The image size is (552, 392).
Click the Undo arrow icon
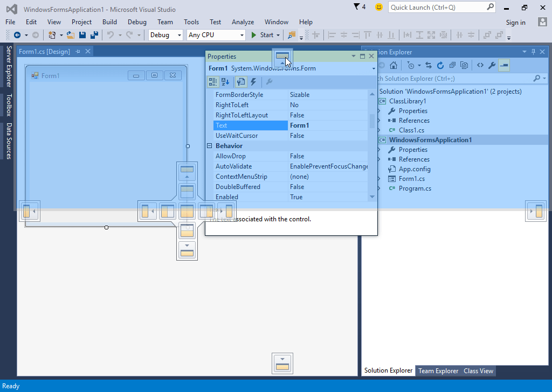[111, 35]
